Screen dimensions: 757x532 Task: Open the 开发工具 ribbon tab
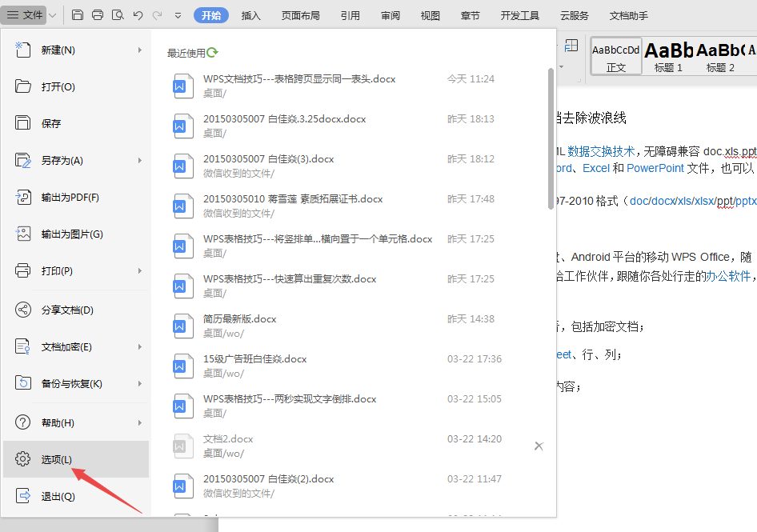[x=520, y=15]
